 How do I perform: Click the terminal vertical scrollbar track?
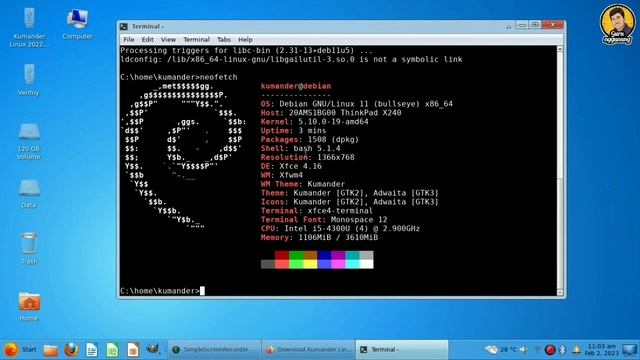[560, 171]
